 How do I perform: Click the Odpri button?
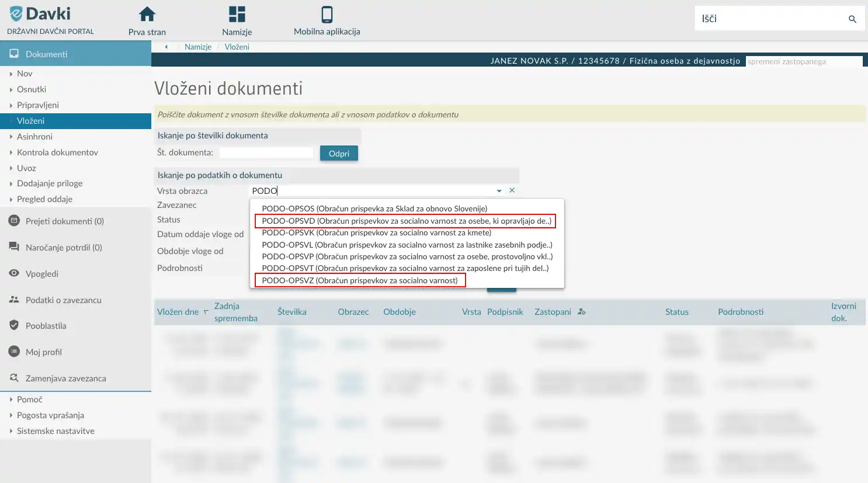(x=339, y=153)
